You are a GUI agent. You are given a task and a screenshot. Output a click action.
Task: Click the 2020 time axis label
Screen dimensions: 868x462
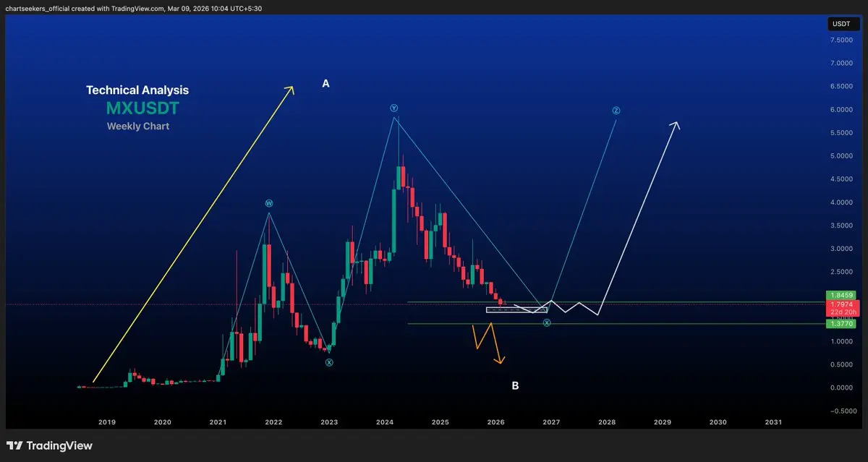[x=163, y=422]
